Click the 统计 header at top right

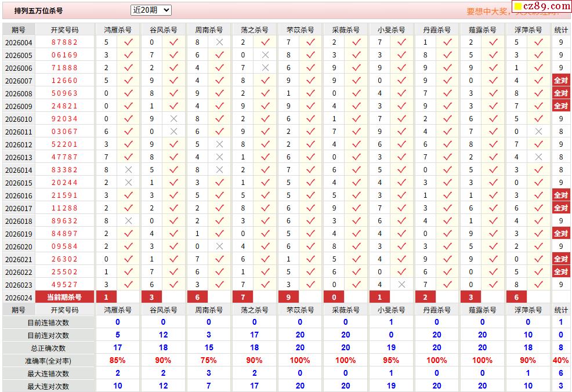561,30
